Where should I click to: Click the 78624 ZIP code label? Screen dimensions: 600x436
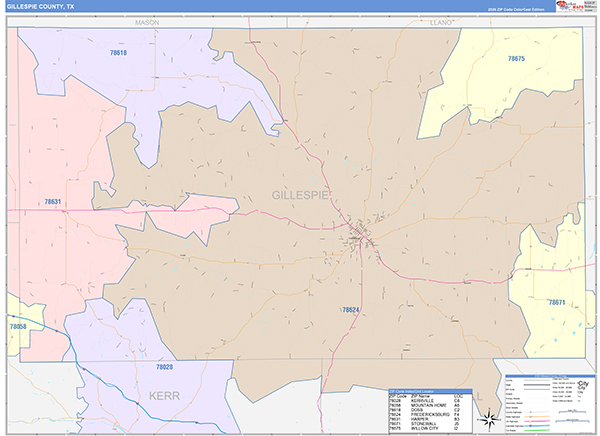[351, 310]
